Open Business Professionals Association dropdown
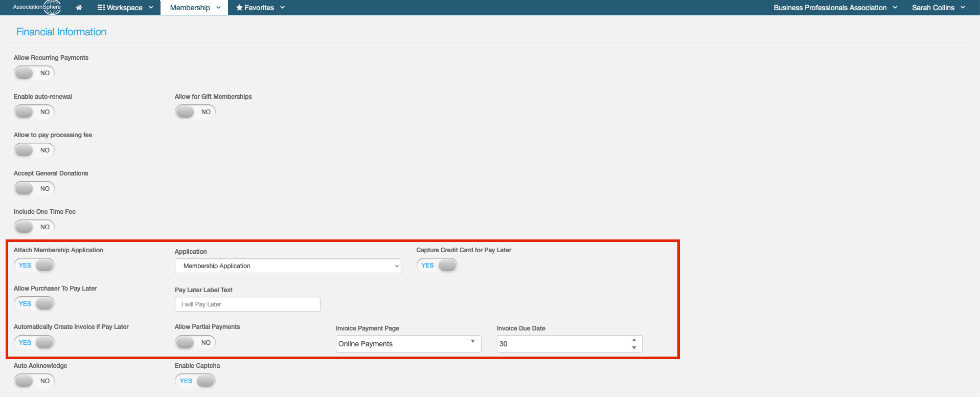This screenshot has height=397, width=980. 835,8
